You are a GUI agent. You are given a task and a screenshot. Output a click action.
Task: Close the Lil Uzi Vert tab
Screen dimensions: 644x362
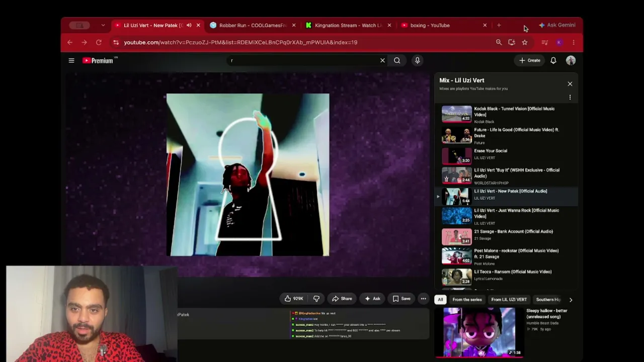[x=198, y=25]
